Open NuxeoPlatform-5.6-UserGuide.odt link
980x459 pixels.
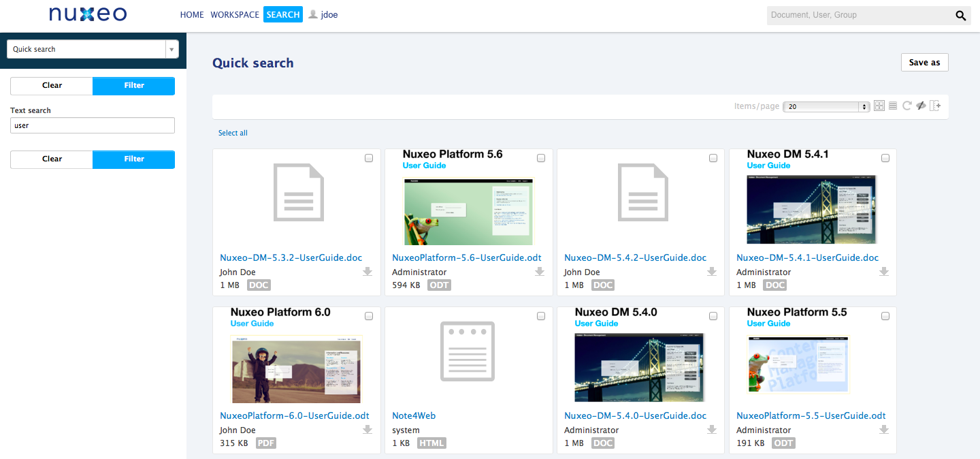point(467,257)
